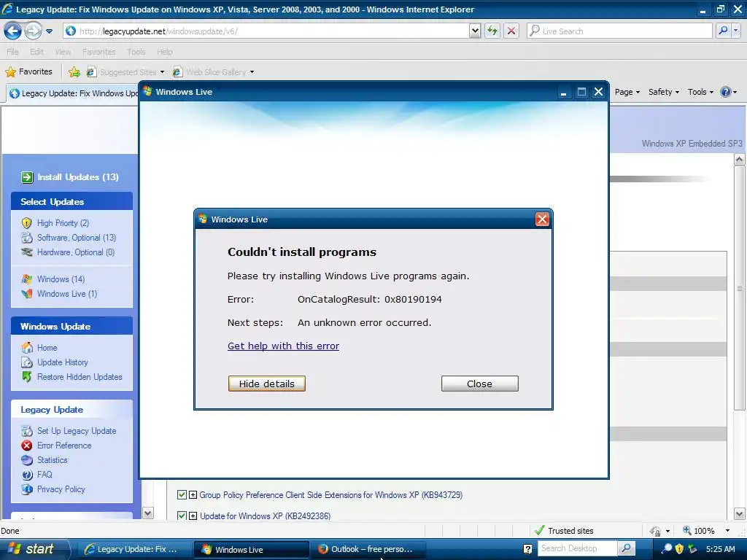Open Group Policy Preference Client Side Extensions link

(331, 495)
